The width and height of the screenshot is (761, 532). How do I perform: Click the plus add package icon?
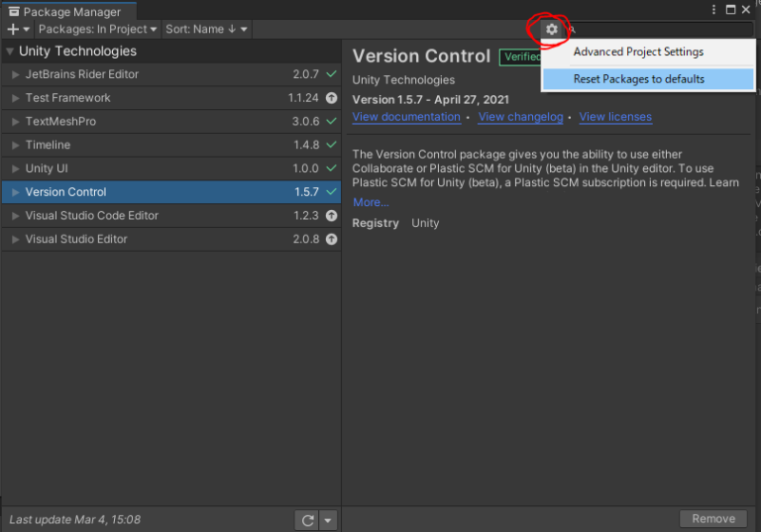13,30
